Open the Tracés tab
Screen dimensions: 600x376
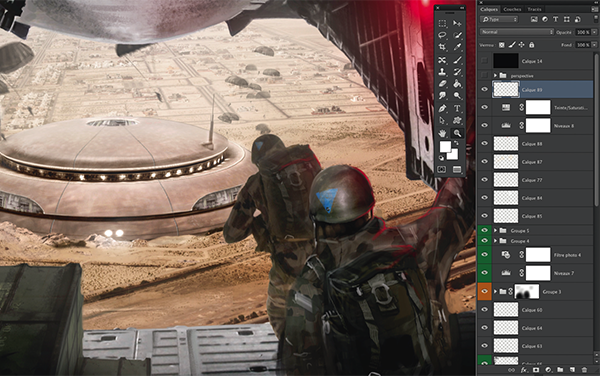pyautogui.click(x=535, y=9)
